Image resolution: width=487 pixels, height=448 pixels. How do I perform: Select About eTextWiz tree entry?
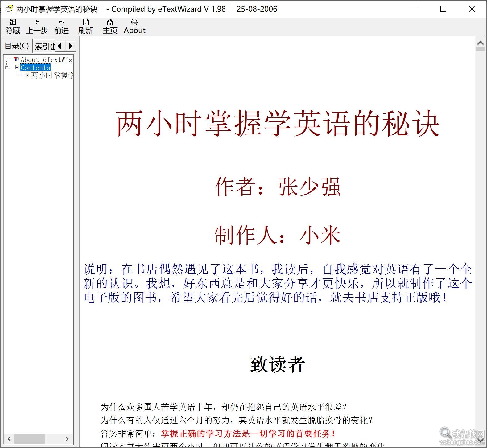tap(46, 60)
